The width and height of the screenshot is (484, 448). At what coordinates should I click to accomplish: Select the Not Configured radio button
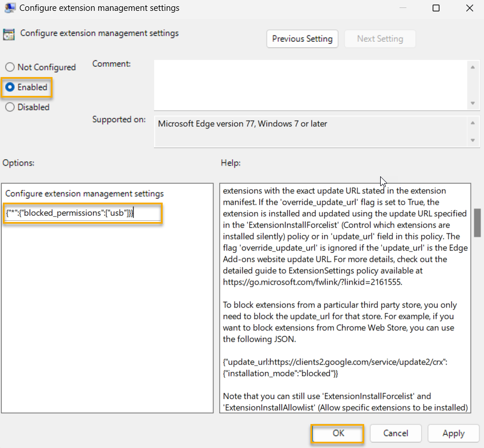click(x=9, y=67)
